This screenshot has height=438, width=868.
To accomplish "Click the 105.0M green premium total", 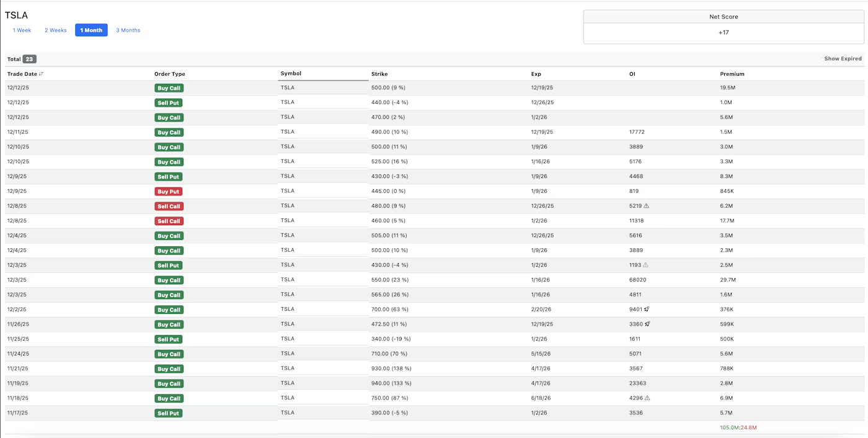I will (x=729, y=427).
